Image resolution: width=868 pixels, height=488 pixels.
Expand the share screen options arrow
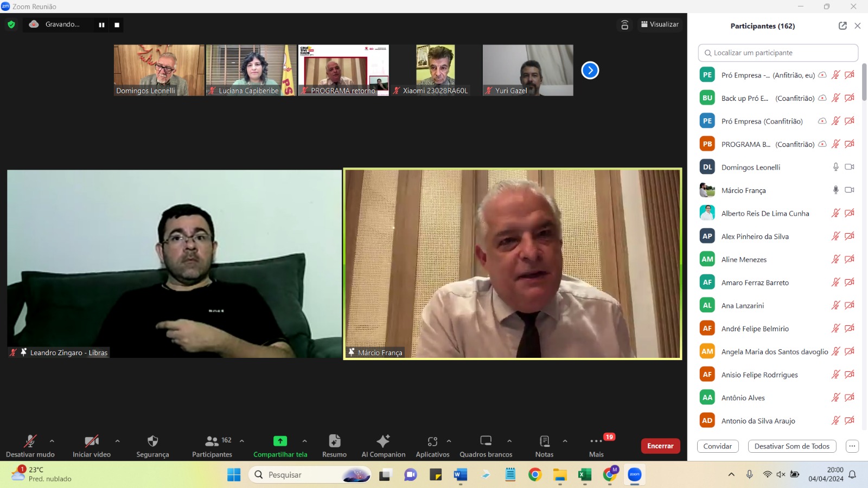[305, 441]
